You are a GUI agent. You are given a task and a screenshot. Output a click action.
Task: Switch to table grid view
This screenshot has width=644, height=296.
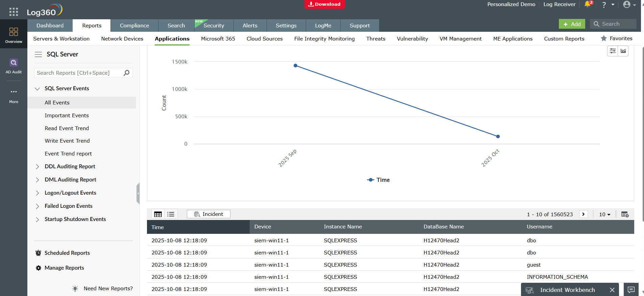[158, 214]
